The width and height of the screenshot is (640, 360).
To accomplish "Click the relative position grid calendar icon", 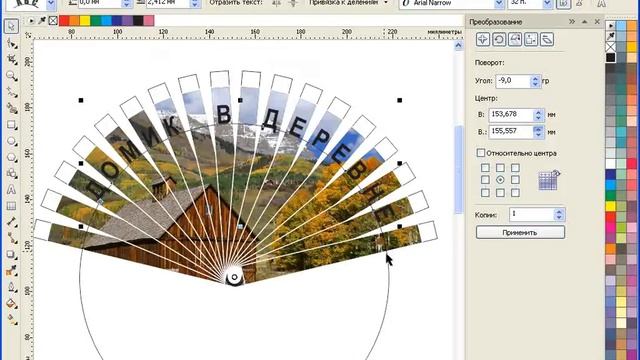I will tap(549, 180).
